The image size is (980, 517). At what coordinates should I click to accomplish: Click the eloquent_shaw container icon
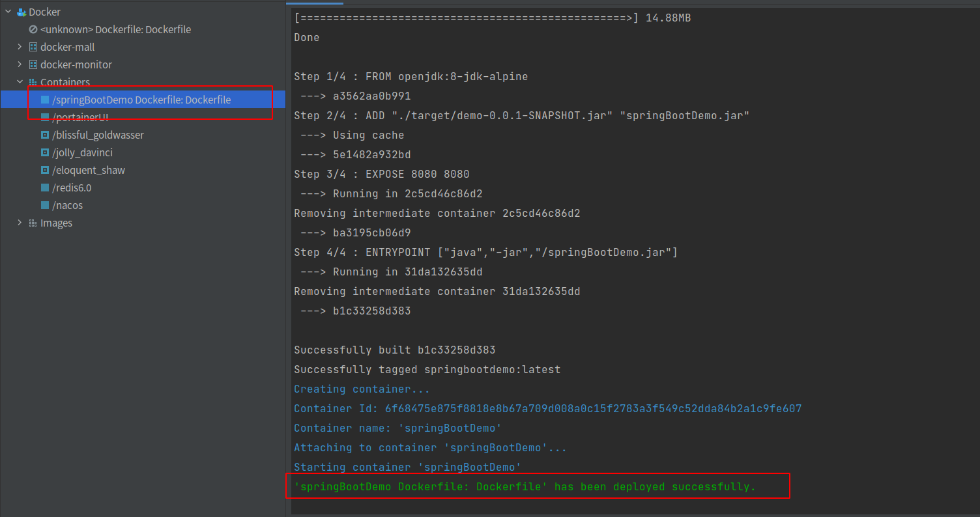pos(45,170)
